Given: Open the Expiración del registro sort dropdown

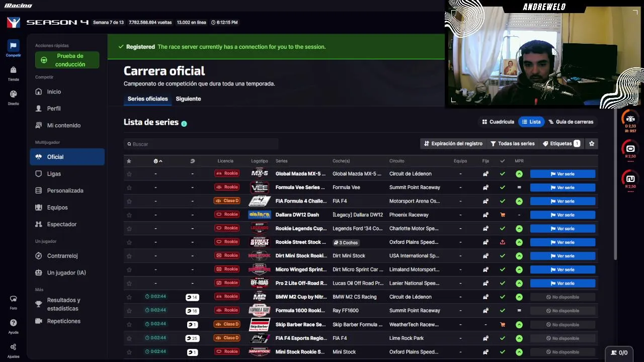Looking at the screenshot, I should point(453,143).
